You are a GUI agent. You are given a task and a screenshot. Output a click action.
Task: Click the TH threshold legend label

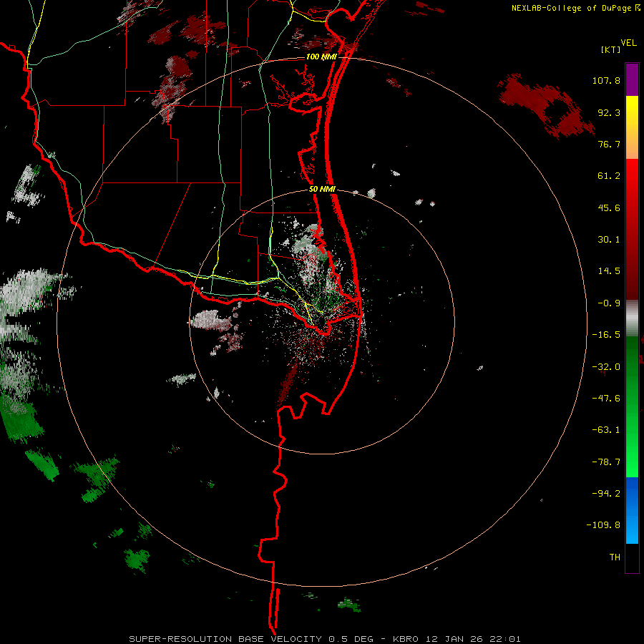[x=615, y=557]
